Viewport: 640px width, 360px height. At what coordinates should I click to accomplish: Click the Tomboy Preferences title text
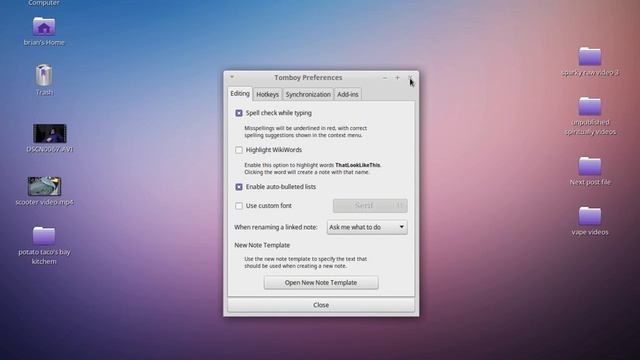[308, 78]
